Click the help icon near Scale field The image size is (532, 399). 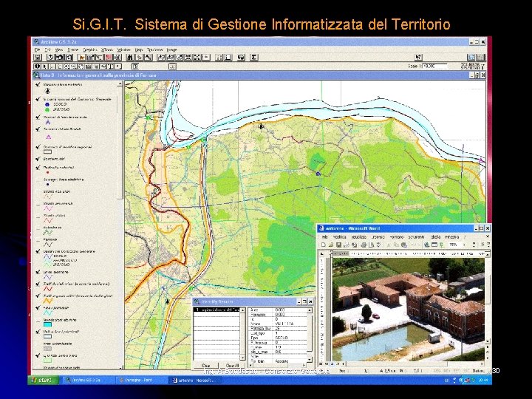point(418,58)
